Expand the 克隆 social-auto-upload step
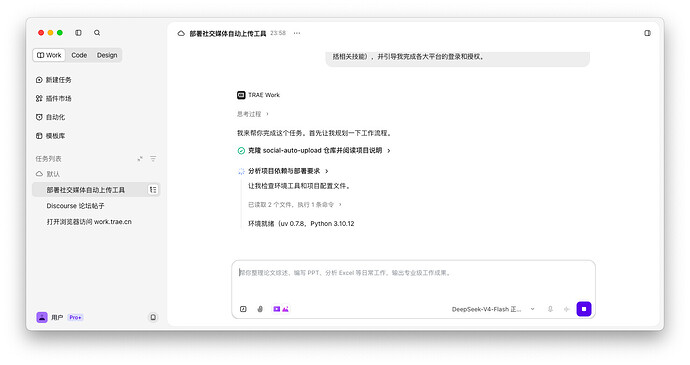 [319, 150]
